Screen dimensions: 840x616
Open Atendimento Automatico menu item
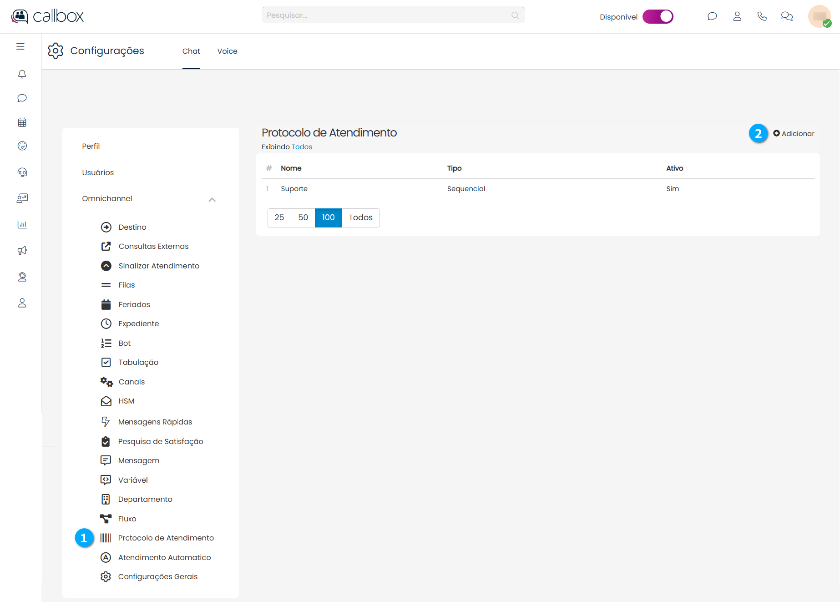[164, 557]
